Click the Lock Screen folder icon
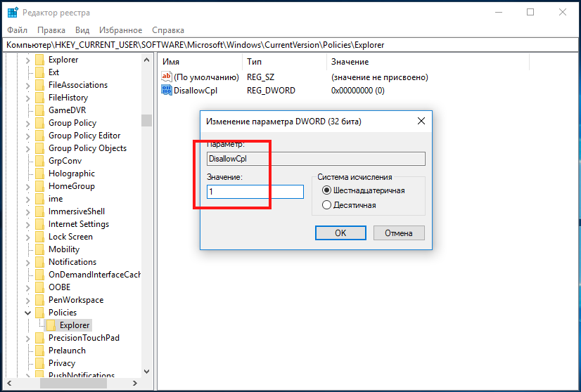The width and height of the screenshot is (581, 392). [39, 237]
